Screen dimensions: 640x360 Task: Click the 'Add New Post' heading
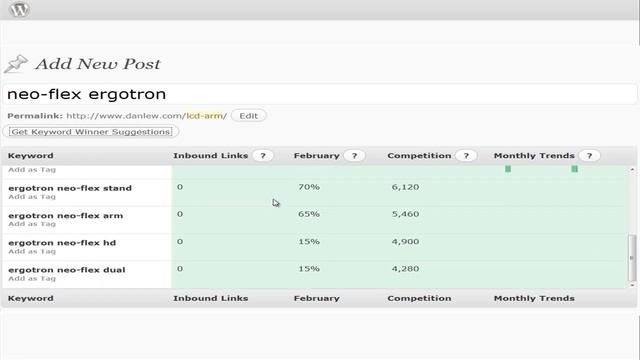98,64
